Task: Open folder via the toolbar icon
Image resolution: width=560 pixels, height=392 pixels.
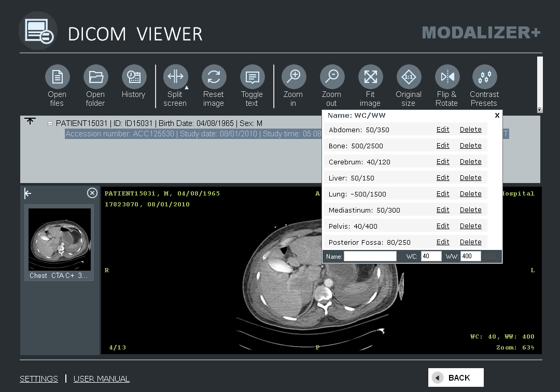Action: click(x=95, y=77)
